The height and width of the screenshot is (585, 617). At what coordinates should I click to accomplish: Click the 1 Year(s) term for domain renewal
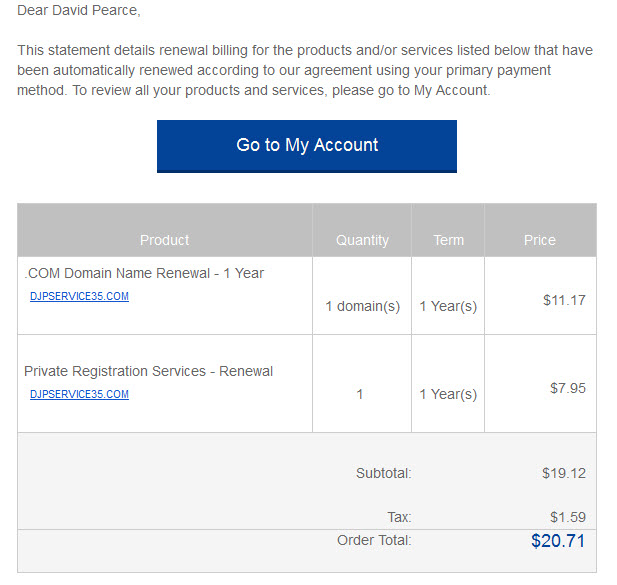(x=448, y=306)
